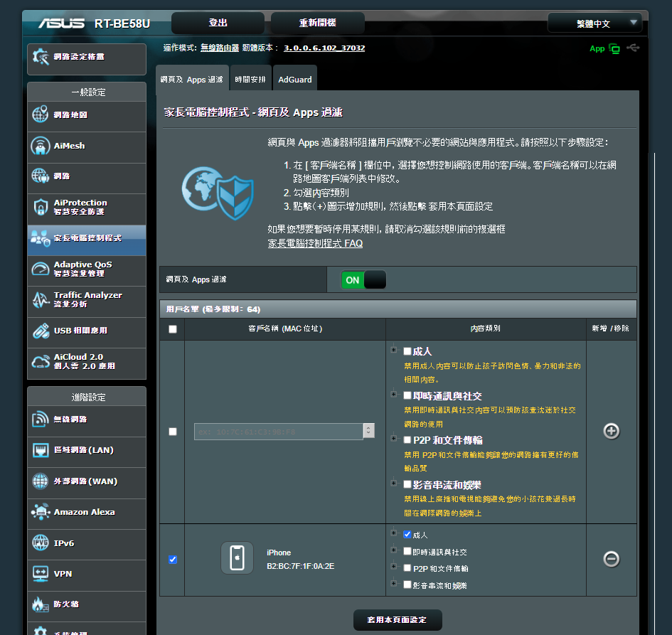
Task: Check P2P 和文件傳輸 in the iPhone row
Action: (407, 567)
